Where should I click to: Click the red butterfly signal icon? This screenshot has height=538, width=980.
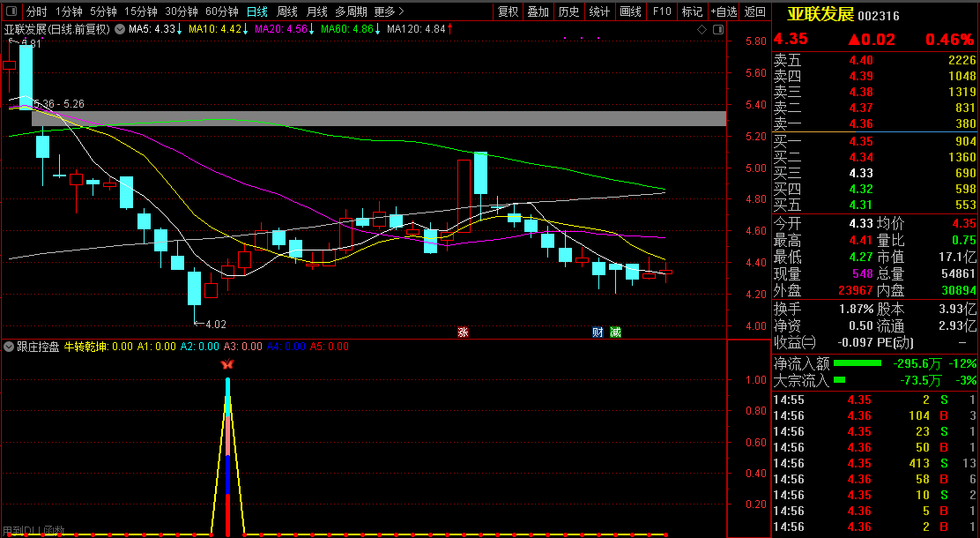click(227, 364)
